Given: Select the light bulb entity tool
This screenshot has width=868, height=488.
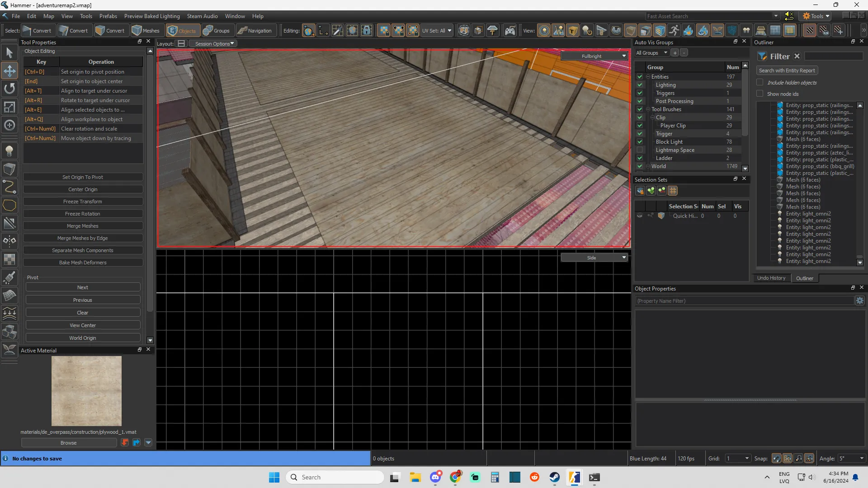Looking at the screenshot, I should click(x=9, y=151).
